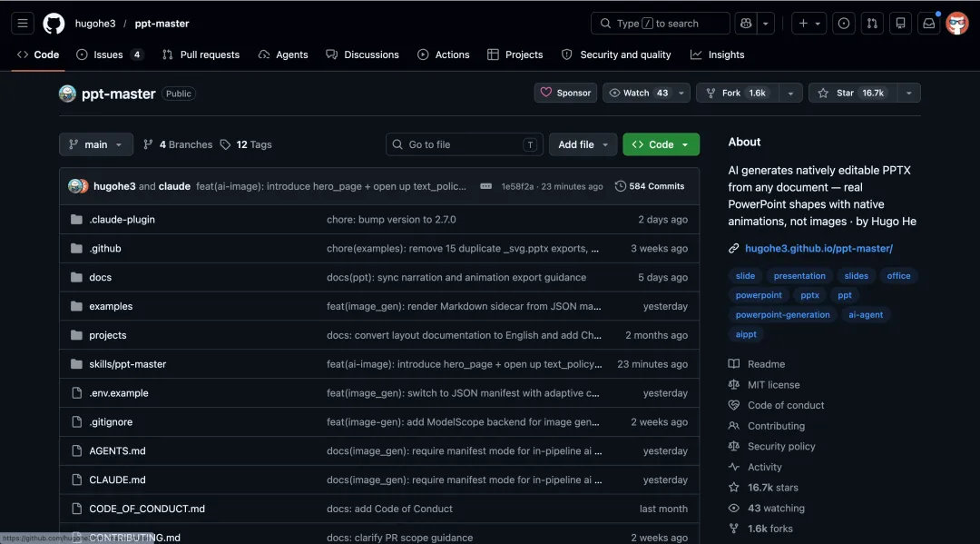
Task: Open commit hash 1e58f2a
Action: 517,186
